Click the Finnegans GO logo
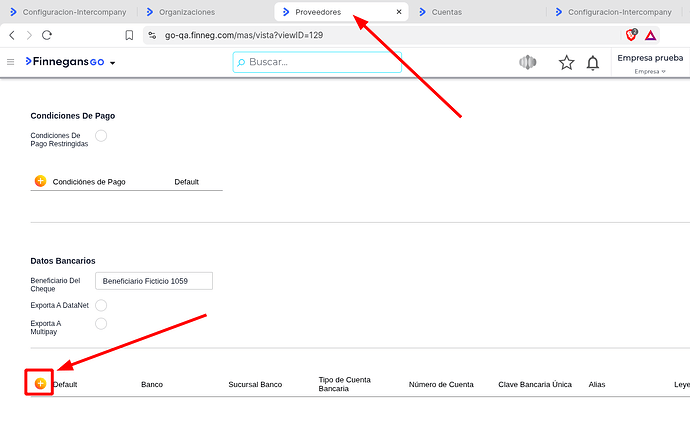Screen dimensions: 690x427 pos(65,62)
